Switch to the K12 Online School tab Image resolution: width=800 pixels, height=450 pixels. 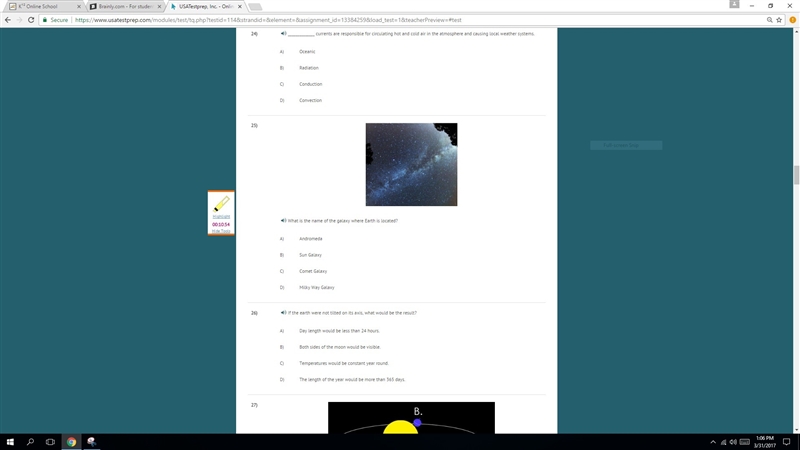(x=44, y=7)
